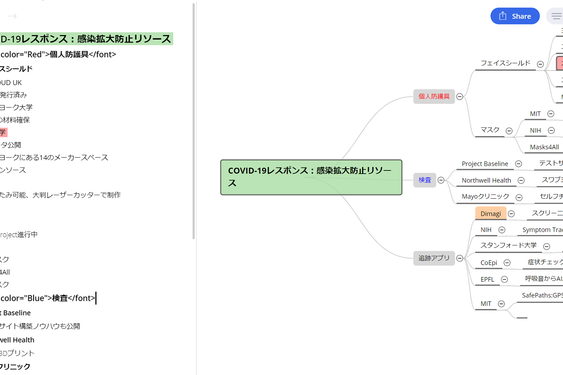
Task: Select the 呼吸音からAI node
Action: tap(544, 279)
